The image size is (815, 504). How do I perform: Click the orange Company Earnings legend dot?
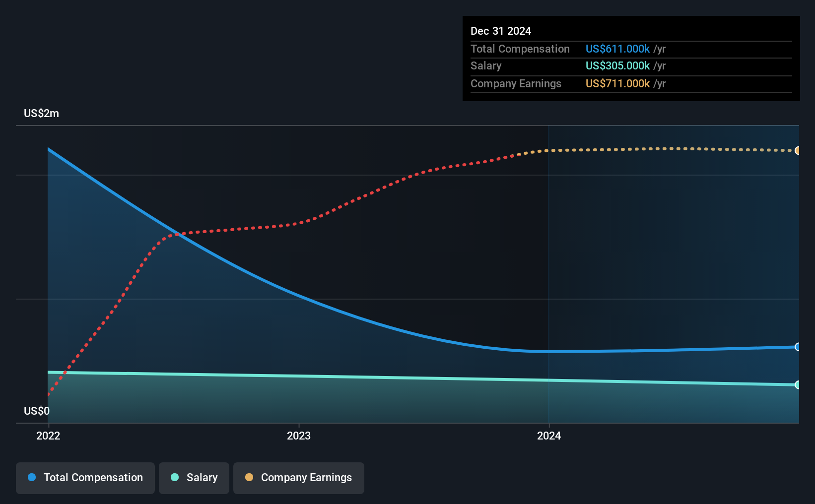(249, 477)
